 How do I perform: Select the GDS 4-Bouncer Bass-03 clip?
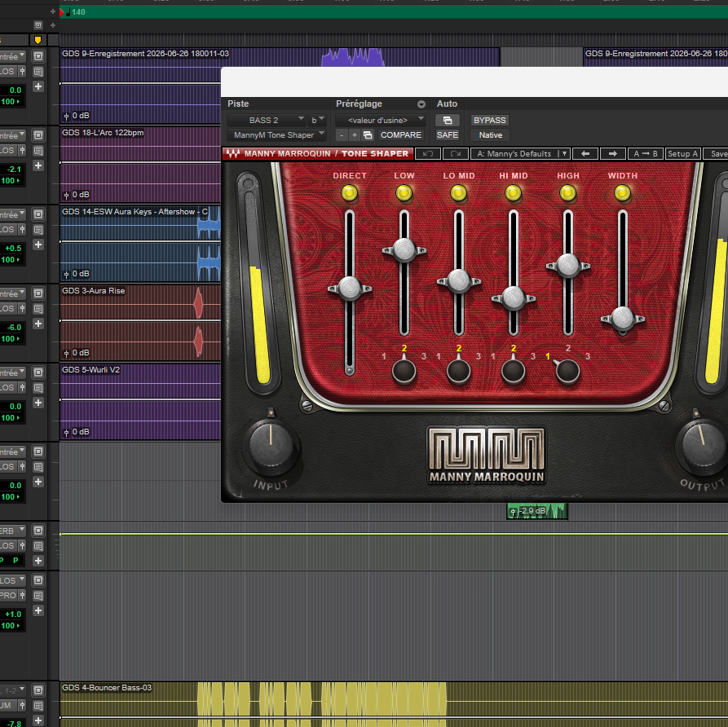(395, 704)
